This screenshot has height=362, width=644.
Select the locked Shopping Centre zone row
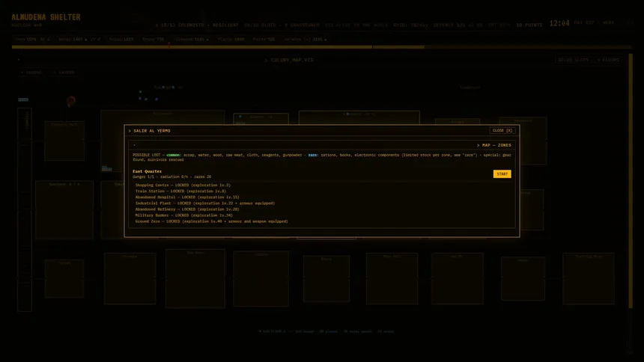183,185
